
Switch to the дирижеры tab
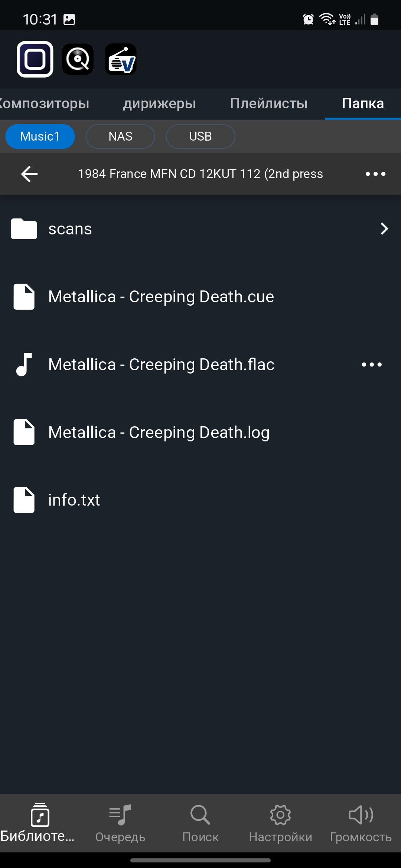pyautogui.click(x=160, y=103)
